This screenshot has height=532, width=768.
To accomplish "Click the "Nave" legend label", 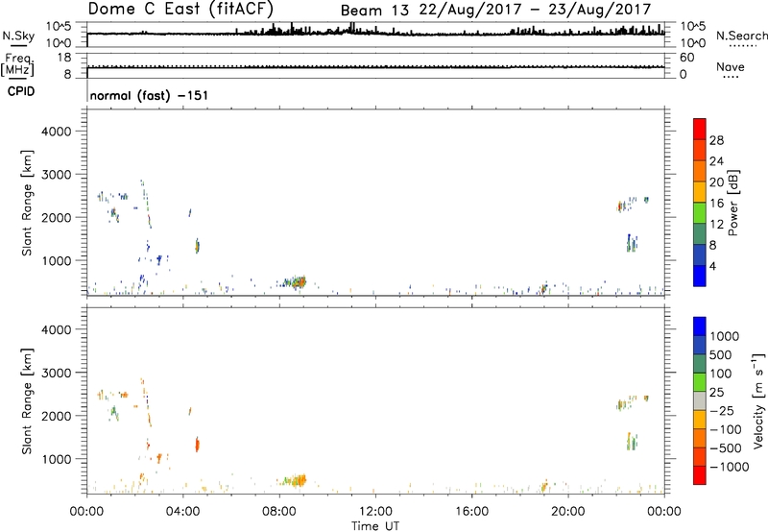I will 731,67.
